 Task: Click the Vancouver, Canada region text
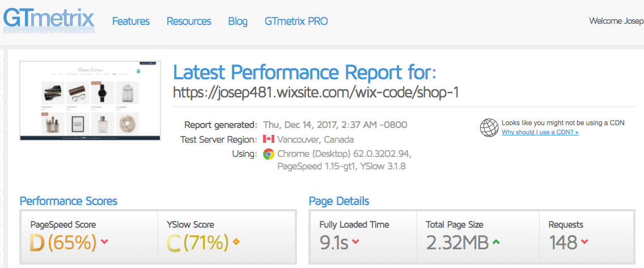(315, 139)
